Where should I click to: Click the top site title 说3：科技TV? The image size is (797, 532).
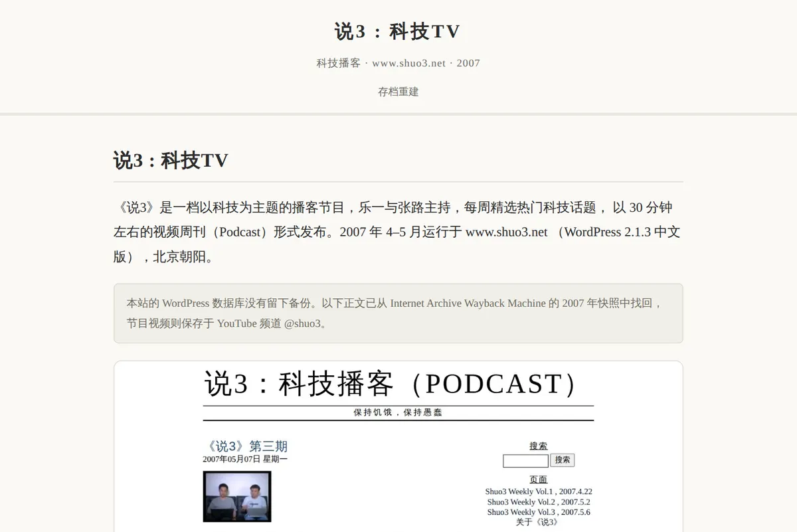click(x=397, y=31)
